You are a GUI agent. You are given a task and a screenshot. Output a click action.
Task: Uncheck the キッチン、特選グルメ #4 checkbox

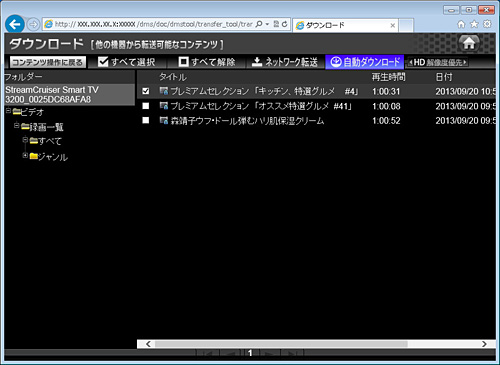pyautogui.click(x=146, y=91)
